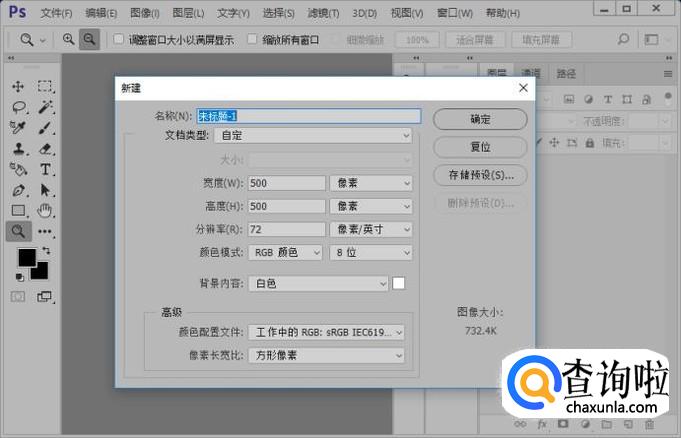Enable 调整窗口大小以满屏显示 checkbox
The height and width of the screenshot is (438, 681).
[x=119, y=40]
